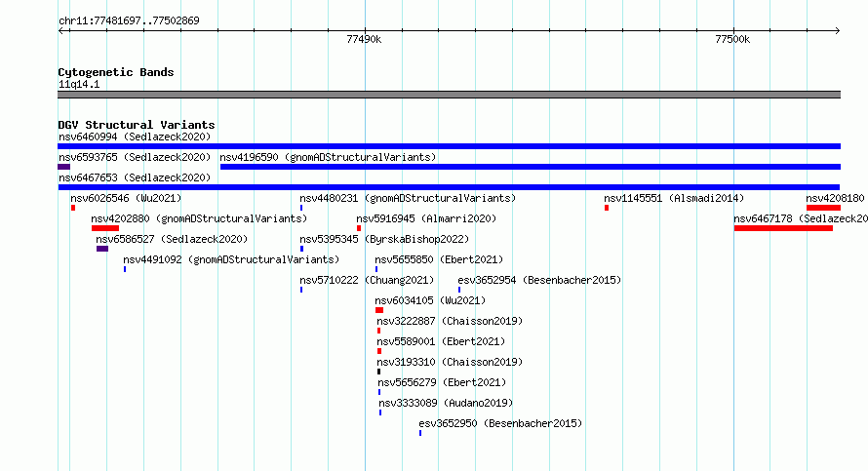The width and height of the screenshot is (868, 471).
Task: Click the nsv5916945 (Almarri2020) label
Action: tap(426, 218)
